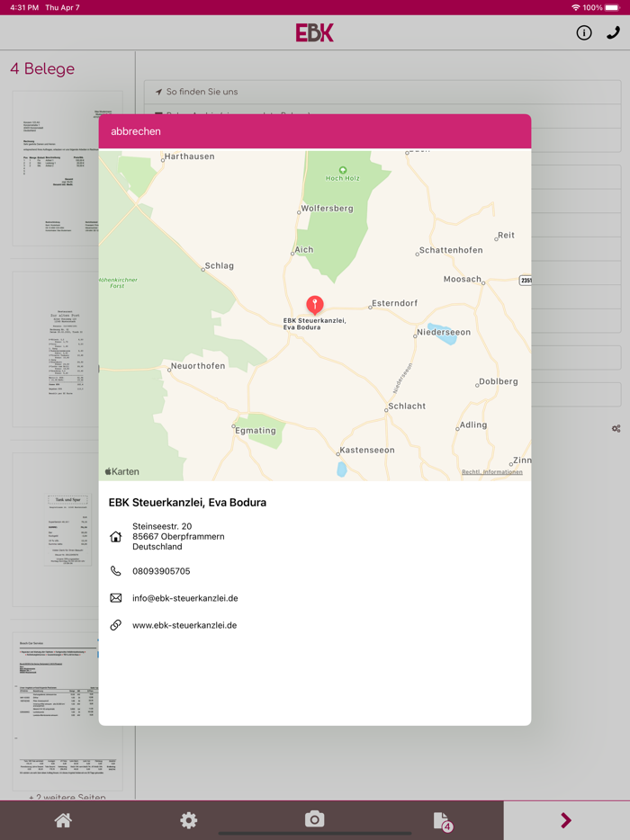
Task: Open the info icon in header
Action: point(584,33)
